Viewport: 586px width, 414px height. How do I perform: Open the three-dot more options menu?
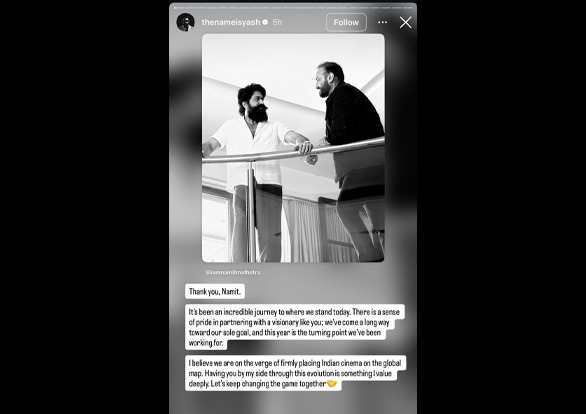[383, 22]
